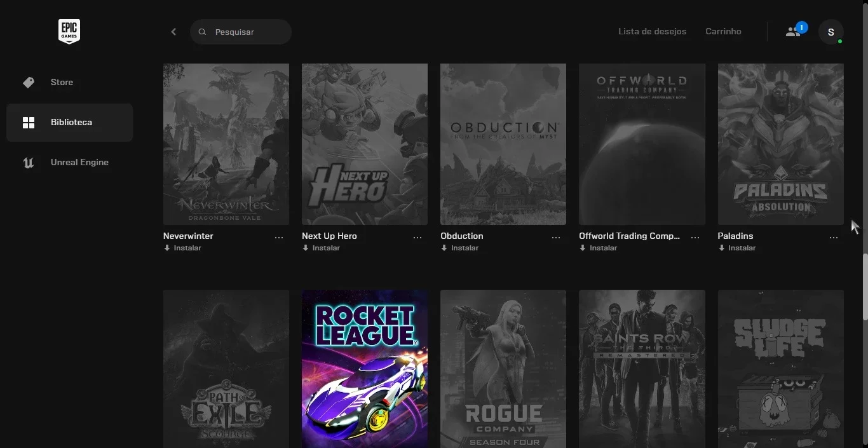Image resolution: width=868 pixels, height=448 pixels.
Task: Click the Next Up Hero title text
Action: click(x=329, y=236)
